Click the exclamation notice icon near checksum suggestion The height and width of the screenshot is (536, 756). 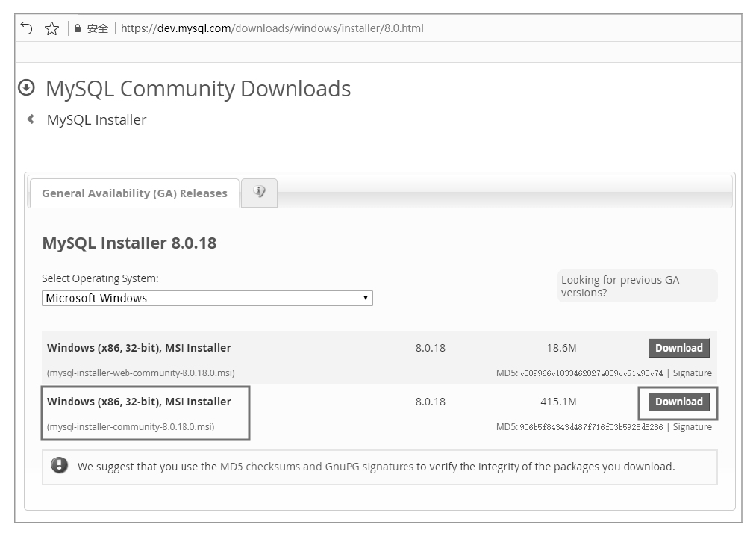click(x=59, y=466)
